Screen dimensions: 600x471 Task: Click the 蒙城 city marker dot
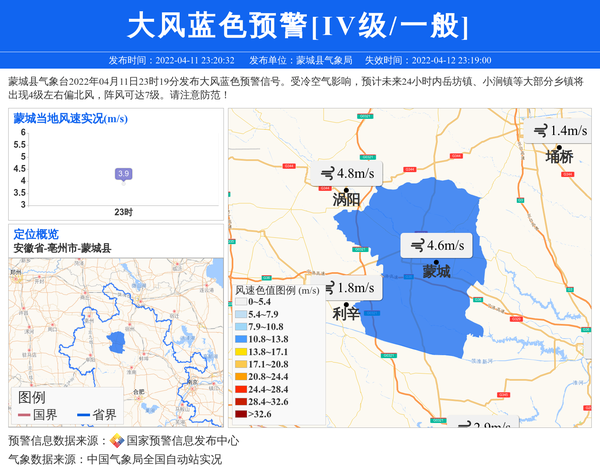pyautogui.click(x=436, y=260)
